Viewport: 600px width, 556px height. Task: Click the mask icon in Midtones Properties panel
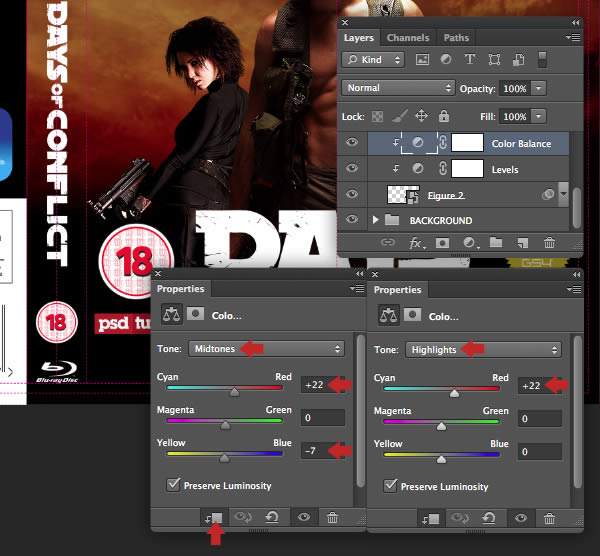[195, 314]
